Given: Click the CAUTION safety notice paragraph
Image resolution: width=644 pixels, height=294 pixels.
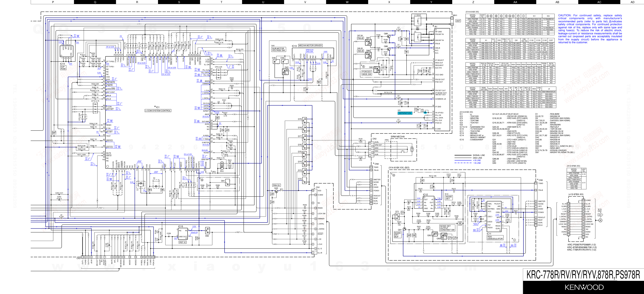Looking at the screenshot, I should point(590,29).
